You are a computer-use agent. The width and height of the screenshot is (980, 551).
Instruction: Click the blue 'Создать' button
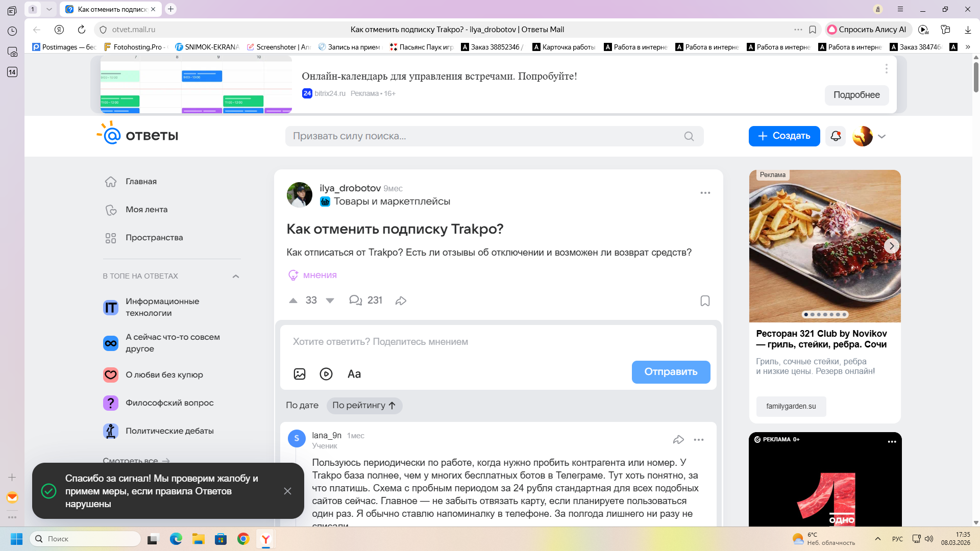pos(784,136)
